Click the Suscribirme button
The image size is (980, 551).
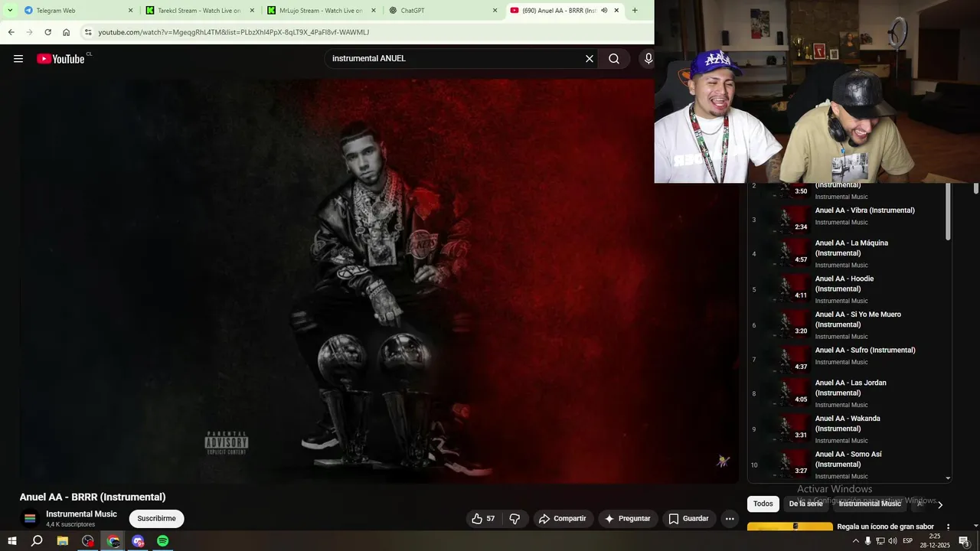point(157,519)
